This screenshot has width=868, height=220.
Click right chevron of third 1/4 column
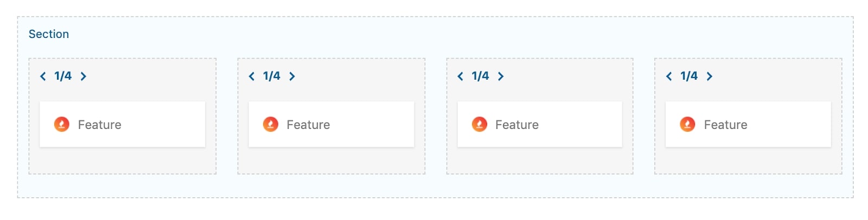[501, 76]
